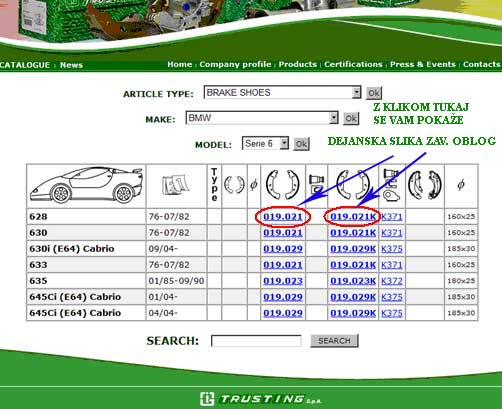Open article 019.021 in the 630 row

283,233
